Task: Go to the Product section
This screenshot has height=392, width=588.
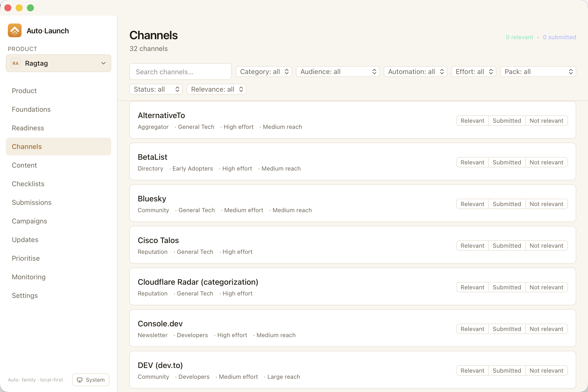Action: 59,91
